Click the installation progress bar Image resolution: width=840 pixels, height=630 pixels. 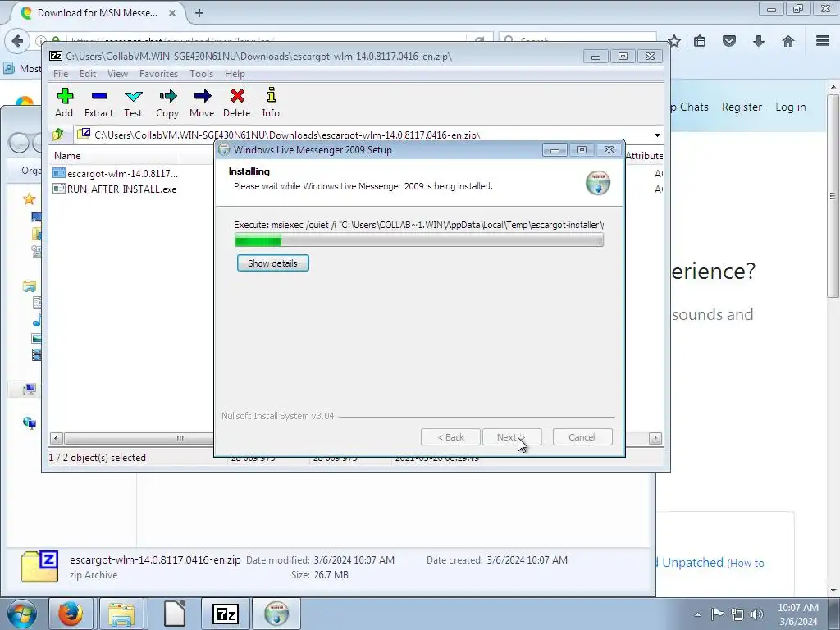coord(419,240)
